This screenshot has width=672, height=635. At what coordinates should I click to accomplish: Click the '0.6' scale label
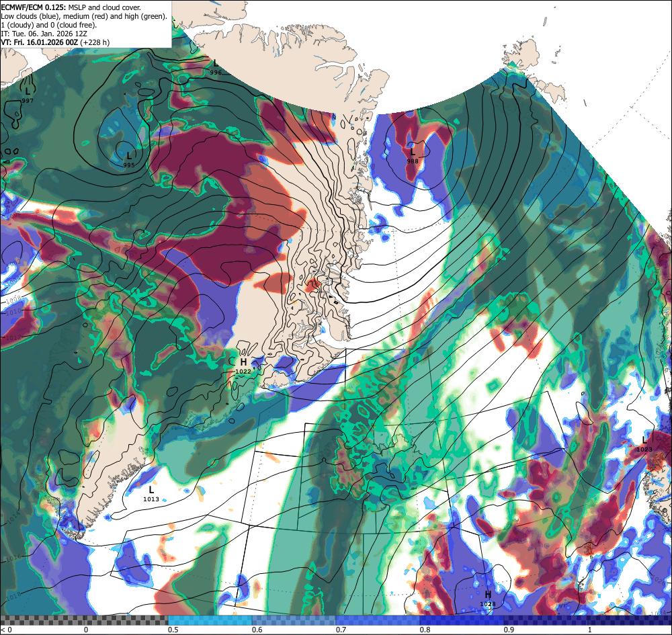click(257, 630)
